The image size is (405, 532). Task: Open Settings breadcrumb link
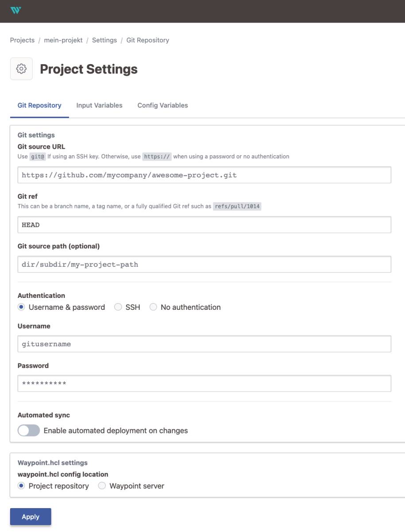[x=104, y=40]
